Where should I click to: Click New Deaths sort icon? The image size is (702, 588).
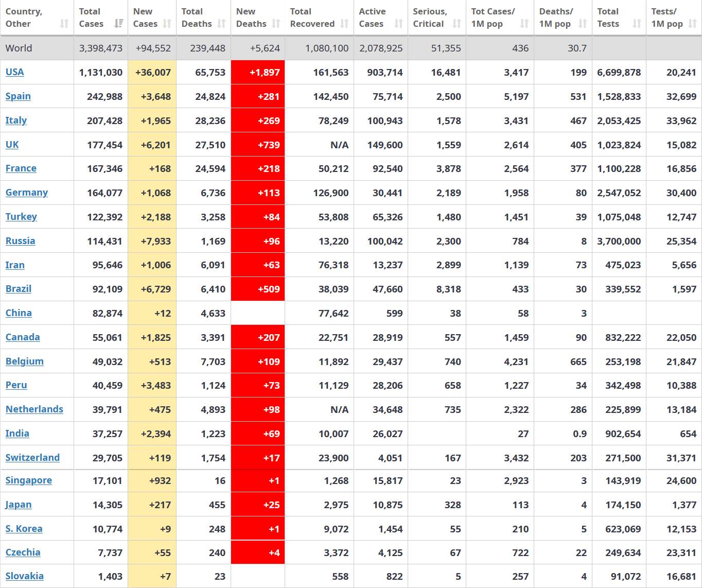pyautogui.click(x=276, y=24)
